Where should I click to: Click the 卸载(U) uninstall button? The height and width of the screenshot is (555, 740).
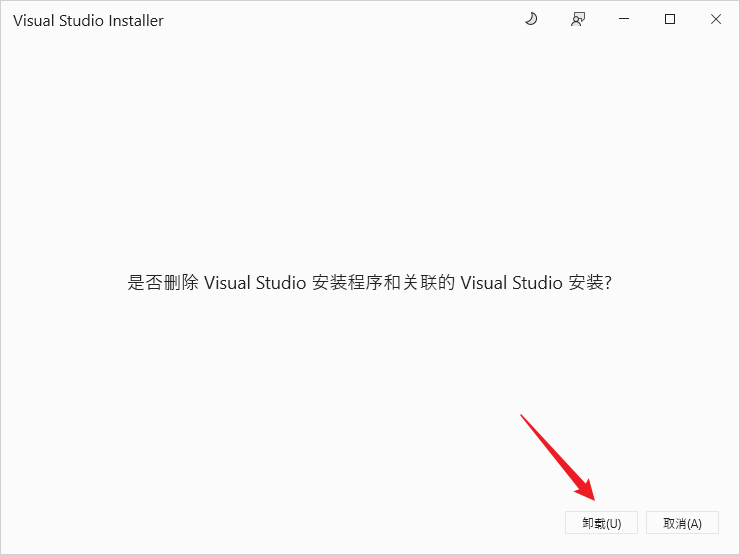click(594, 523)
